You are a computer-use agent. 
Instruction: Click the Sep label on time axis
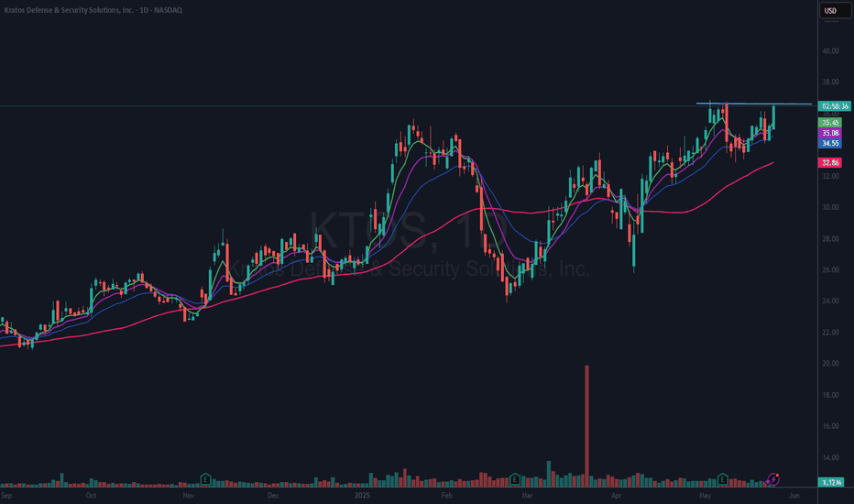point(6,496)
